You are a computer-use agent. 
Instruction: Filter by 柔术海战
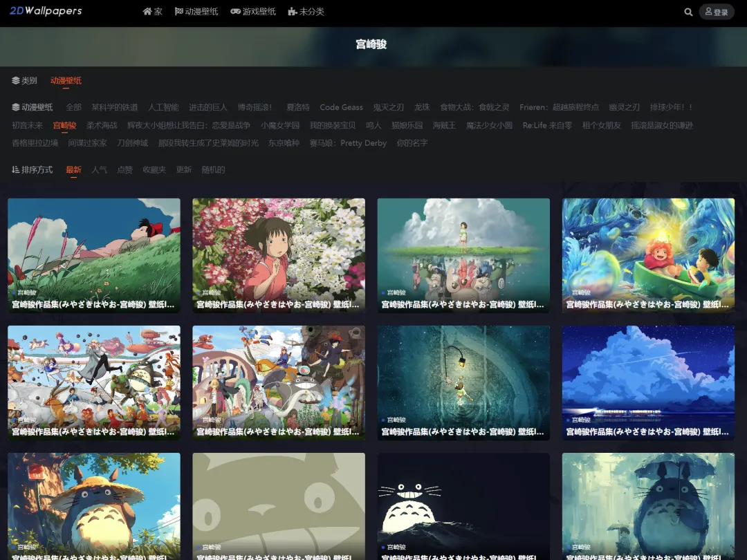tap(102, 125)
